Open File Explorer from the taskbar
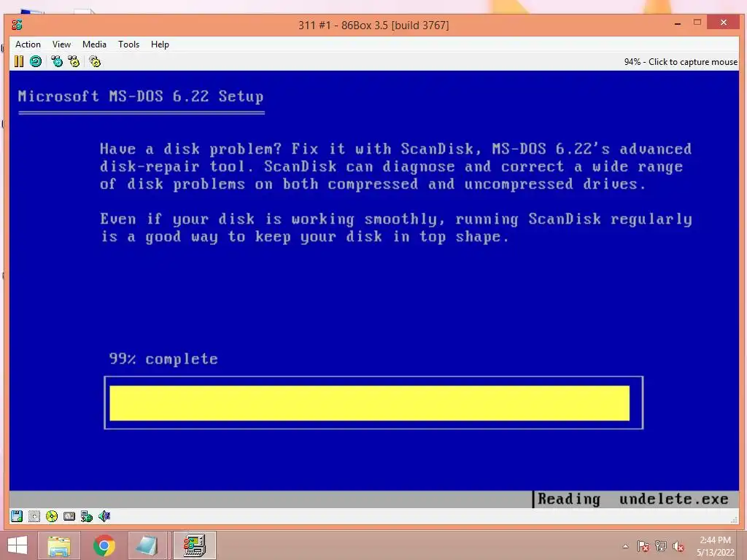The image size is (747, 560). [x=59, y=545]
